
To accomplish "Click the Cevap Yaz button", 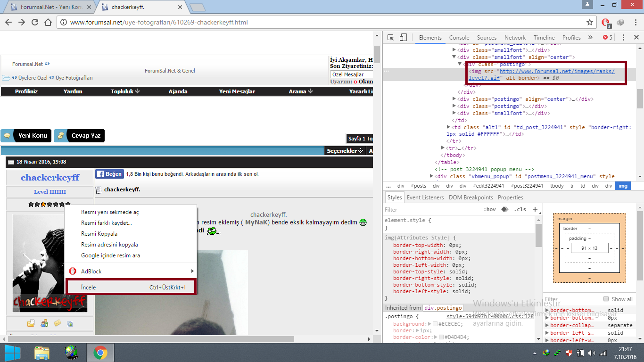I will (x=79, y=136).
